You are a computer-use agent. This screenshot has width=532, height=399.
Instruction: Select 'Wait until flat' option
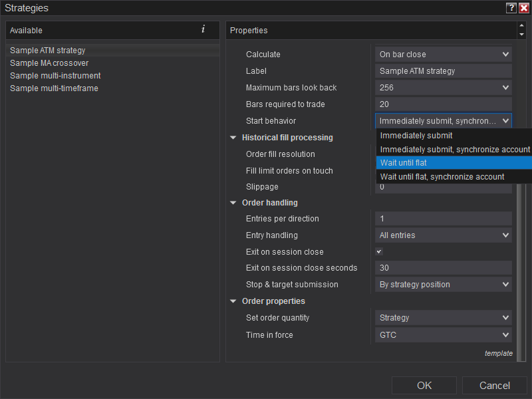[x=454, y=163]
